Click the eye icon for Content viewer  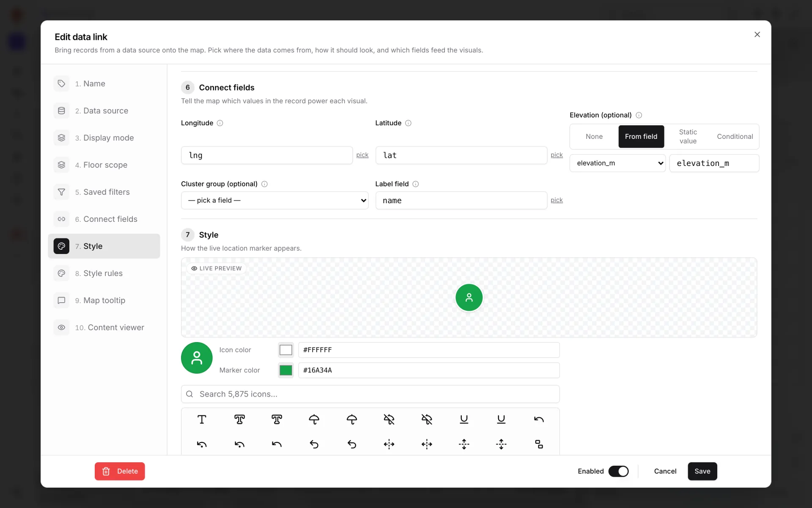tap(61, 327)
